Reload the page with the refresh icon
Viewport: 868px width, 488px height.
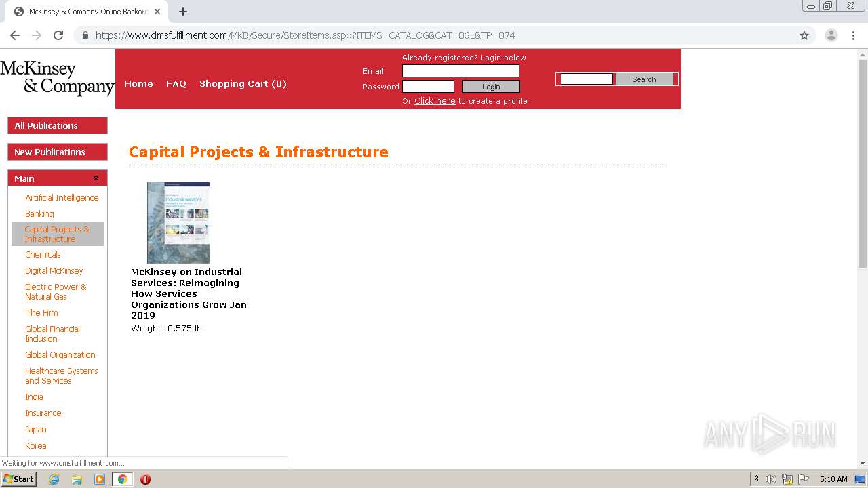(x=58, y=35)
